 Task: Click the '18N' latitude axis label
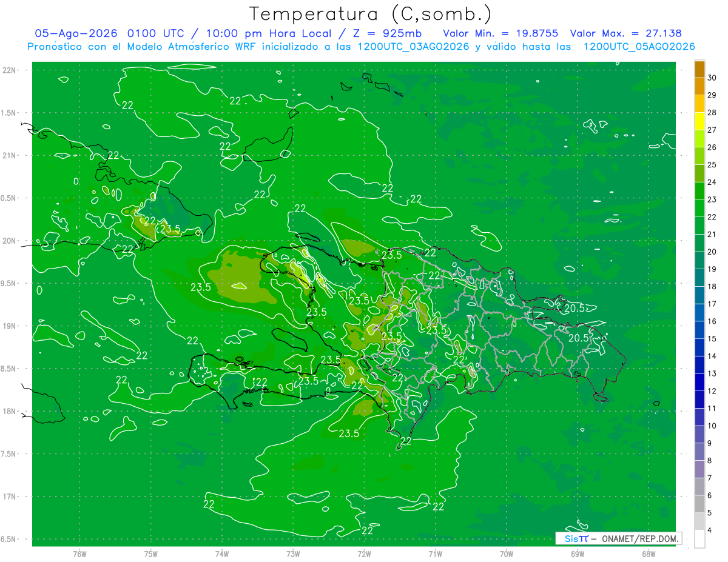pos(10,412)
